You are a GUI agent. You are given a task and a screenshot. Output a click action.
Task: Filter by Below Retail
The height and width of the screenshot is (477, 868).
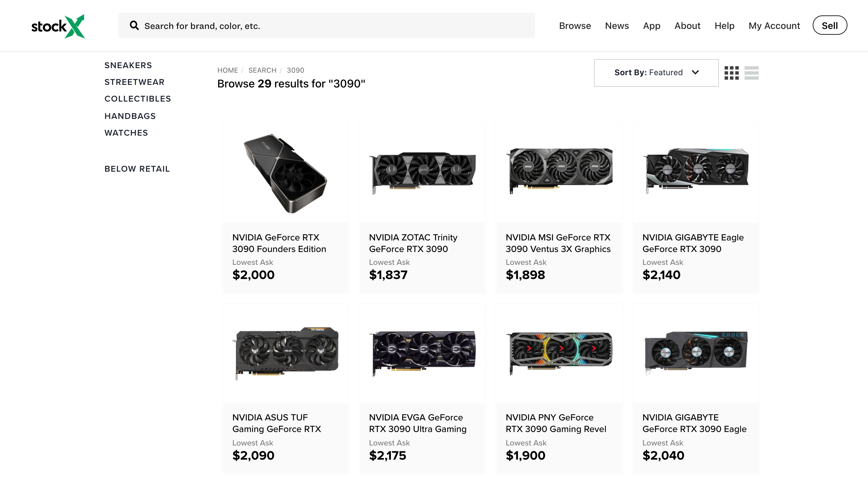pos(137,169)
